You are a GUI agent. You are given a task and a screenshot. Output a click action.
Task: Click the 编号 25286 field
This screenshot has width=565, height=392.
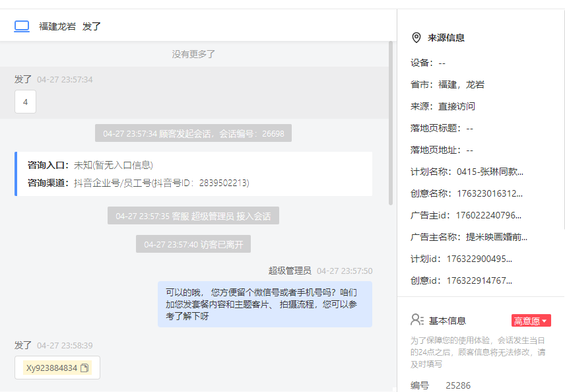[440, 385]
